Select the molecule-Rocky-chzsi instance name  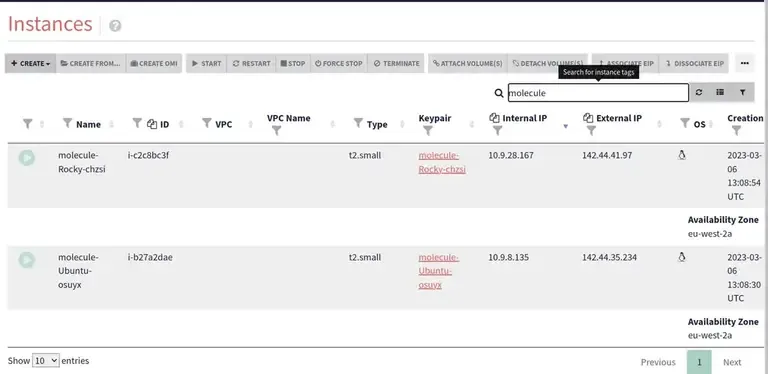click(x=81, y=163)
